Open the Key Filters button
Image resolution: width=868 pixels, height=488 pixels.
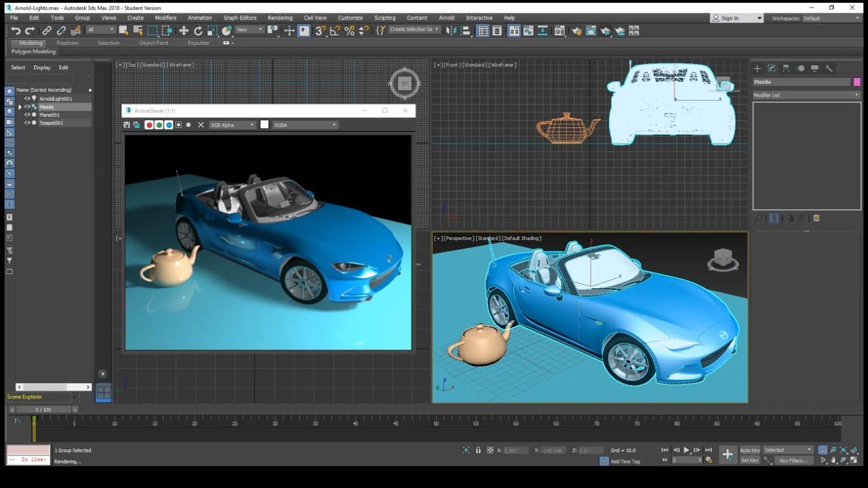(793, 460)
